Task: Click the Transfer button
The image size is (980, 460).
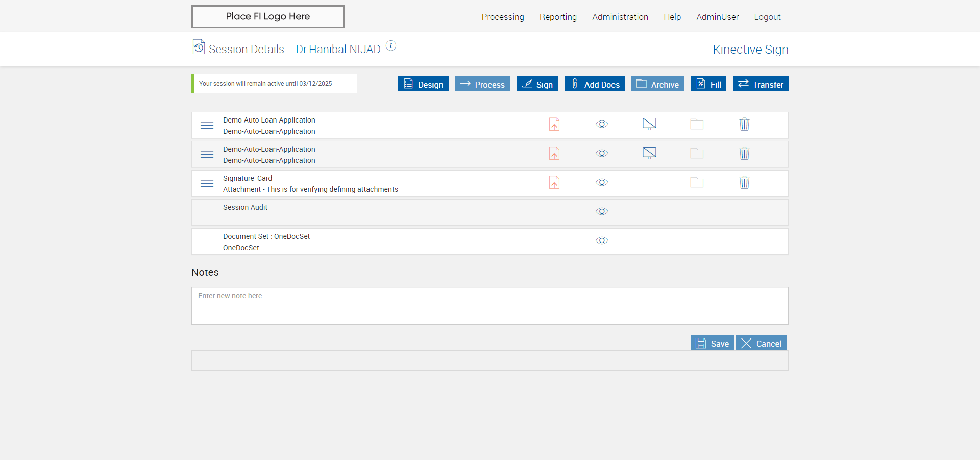Action: click(761, 84)
